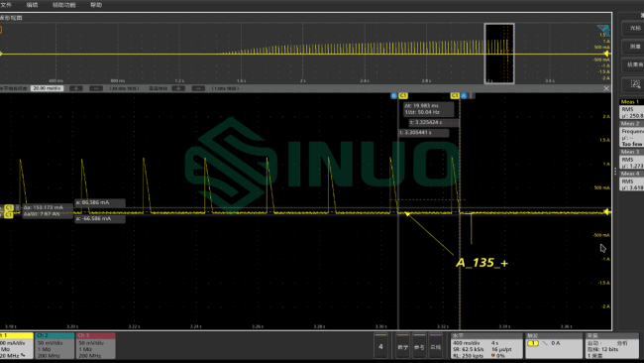Open the Results table (结果表) button
644x363 pixels.
(634, 64)
